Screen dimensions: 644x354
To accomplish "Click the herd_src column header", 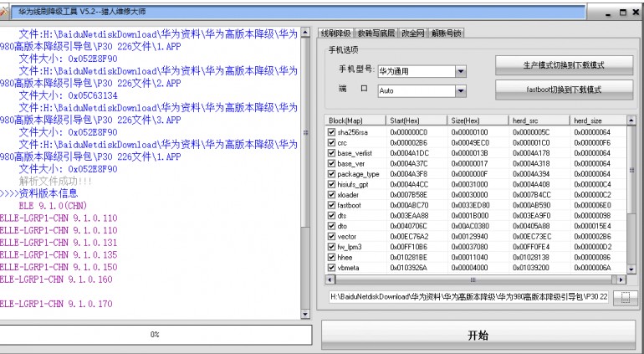I will pyautogui.click(x=539, y=121).
